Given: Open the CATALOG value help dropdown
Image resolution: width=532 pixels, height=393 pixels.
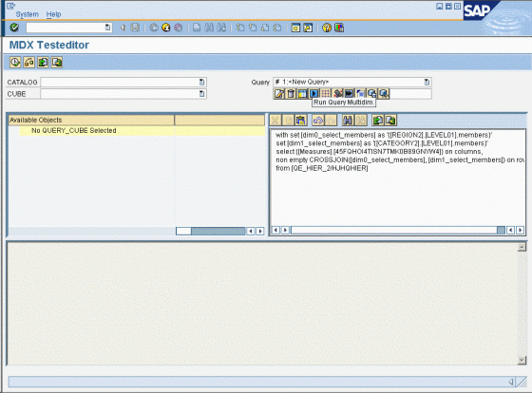Looking at the screenshot, I should pyautogui.click(x=201, y=82).
